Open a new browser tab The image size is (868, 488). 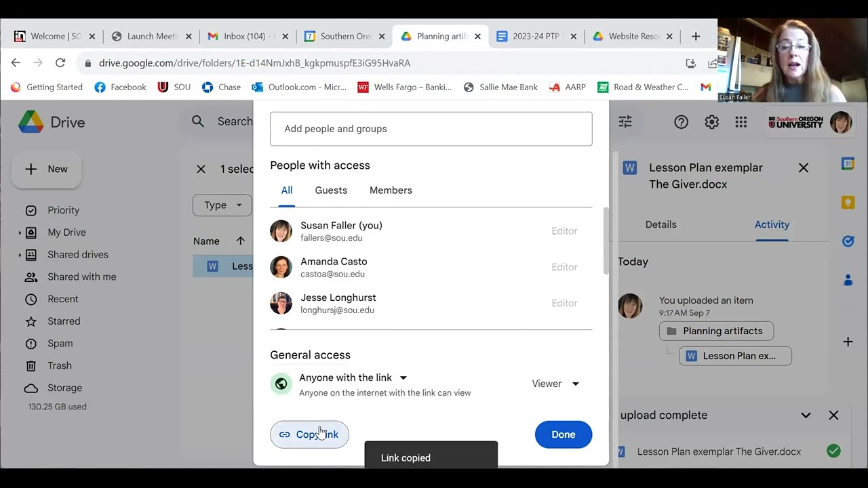(696, 37)
